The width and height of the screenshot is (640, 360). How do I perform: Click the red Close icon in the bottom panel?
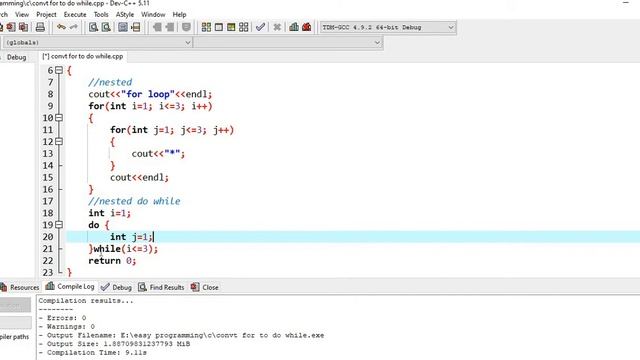click(x=195, y=287)
